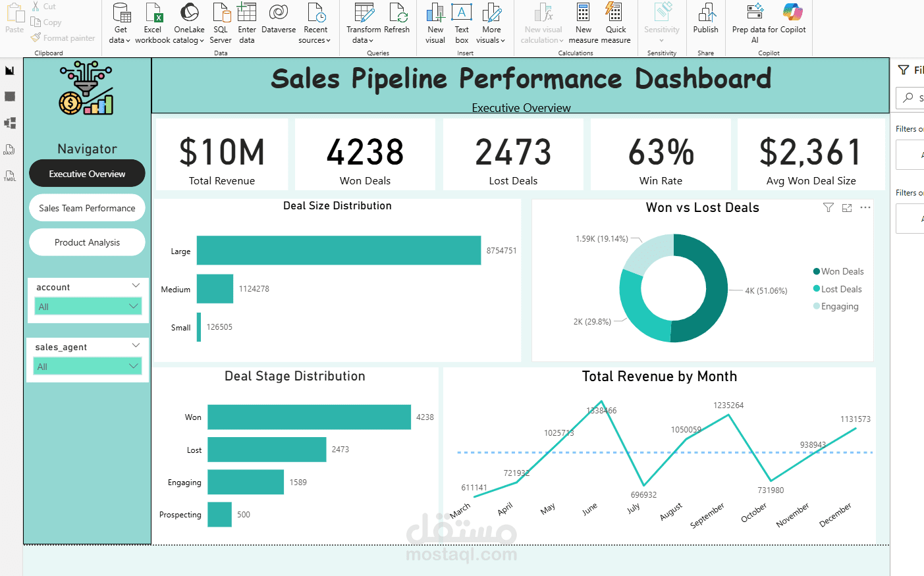
Task: Click the 63% Win Rate card
Action: tap(661, 155)
